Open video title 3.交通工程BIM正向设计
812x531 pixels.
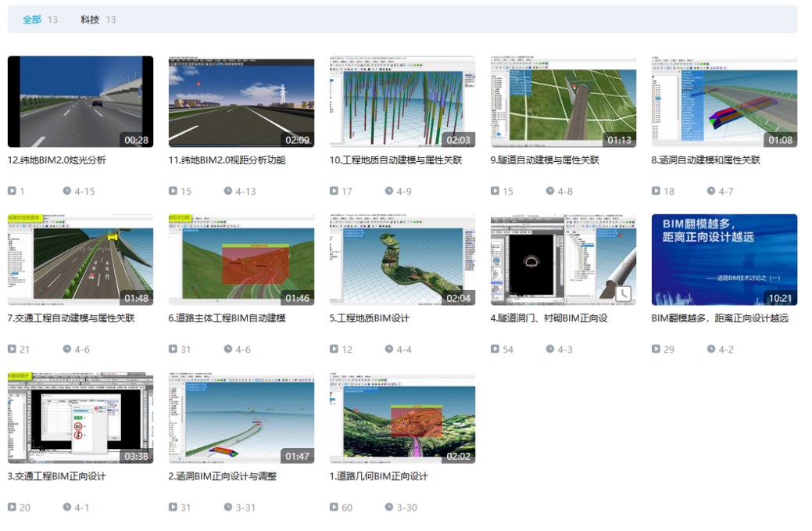click(x=56, y=476)
